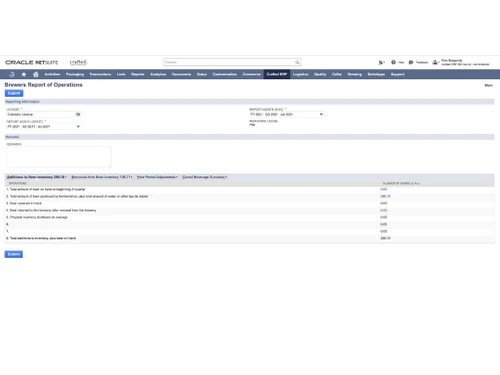Open the Logistics menu
This screenshot has width=500, height=375.
click(301, 74)
